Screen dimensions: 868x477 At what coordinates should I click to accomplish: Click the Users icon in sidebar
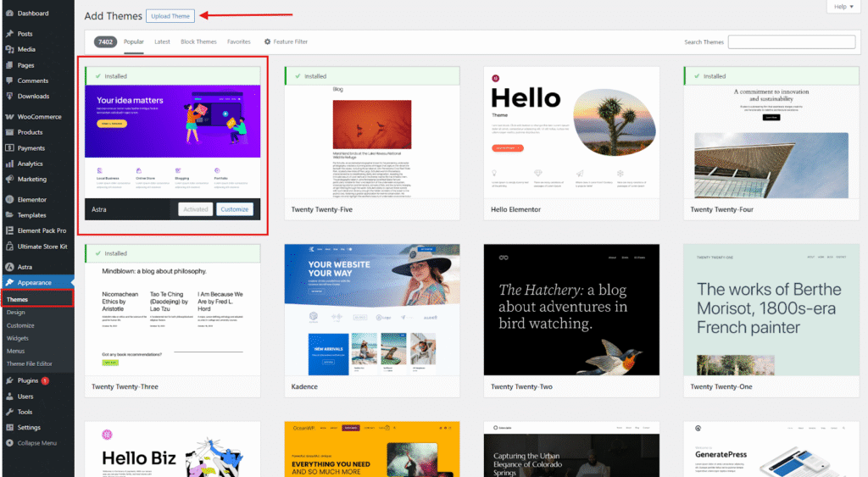pyautogui.click(x=9, y=397)
